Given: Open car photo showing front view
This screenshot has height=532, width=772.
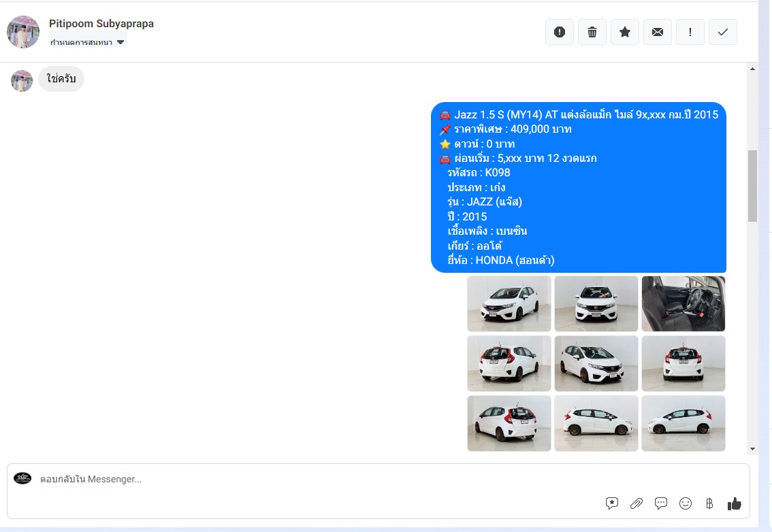Looking at the screenshot, I should pyautogui.click(x=596, y=303).
